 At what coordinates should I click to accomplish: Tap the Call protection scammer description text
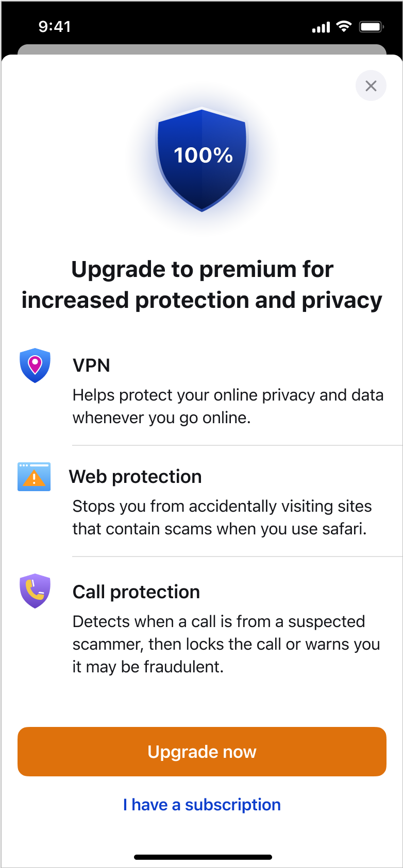pyautogui.click(x=226, y=644)
